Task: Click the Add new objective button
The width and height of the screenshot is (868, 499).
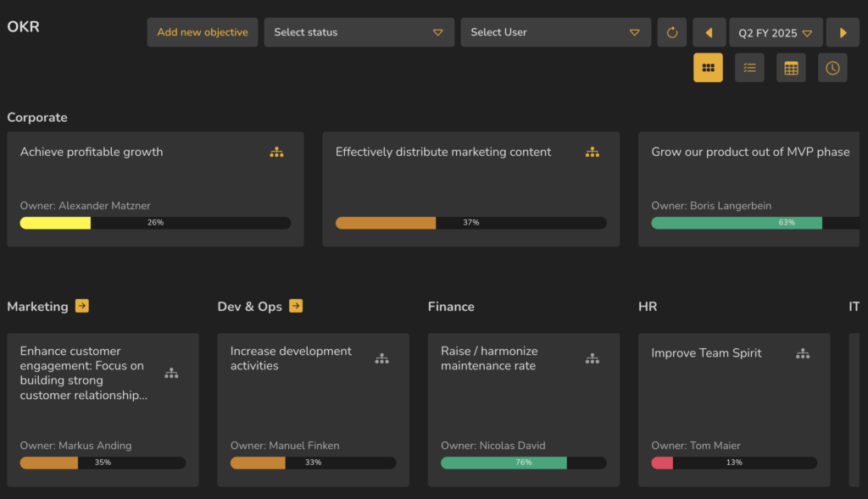Action: 203,32
